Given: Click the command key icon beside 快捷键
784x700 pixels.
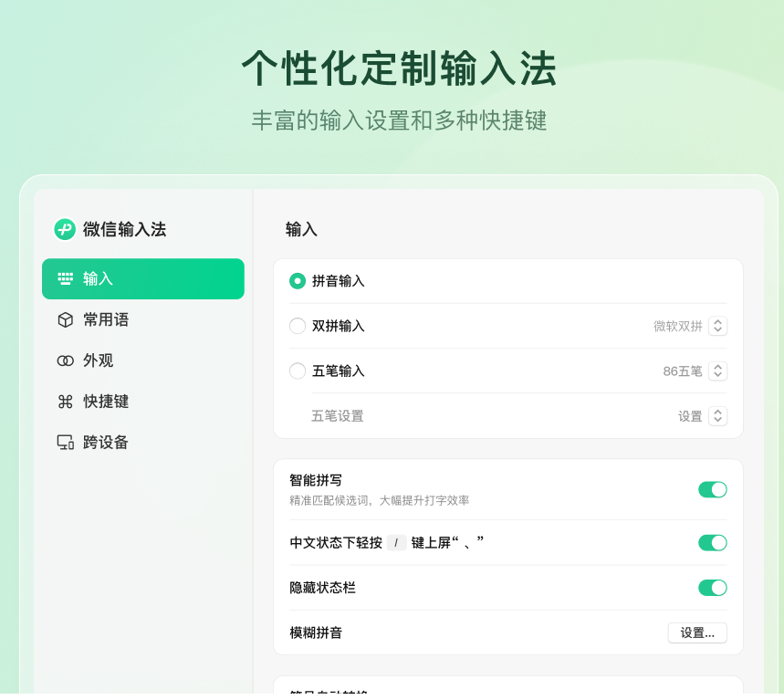Looking at the screenshot, I should tap(66, 402).
